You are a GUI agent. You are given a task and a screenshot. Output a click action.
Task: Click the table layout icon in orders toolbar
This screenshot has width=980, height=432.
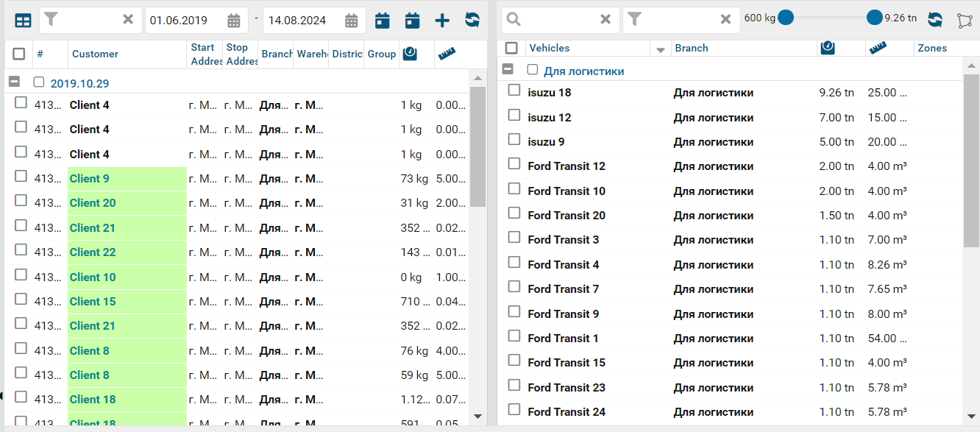(23, 21)
